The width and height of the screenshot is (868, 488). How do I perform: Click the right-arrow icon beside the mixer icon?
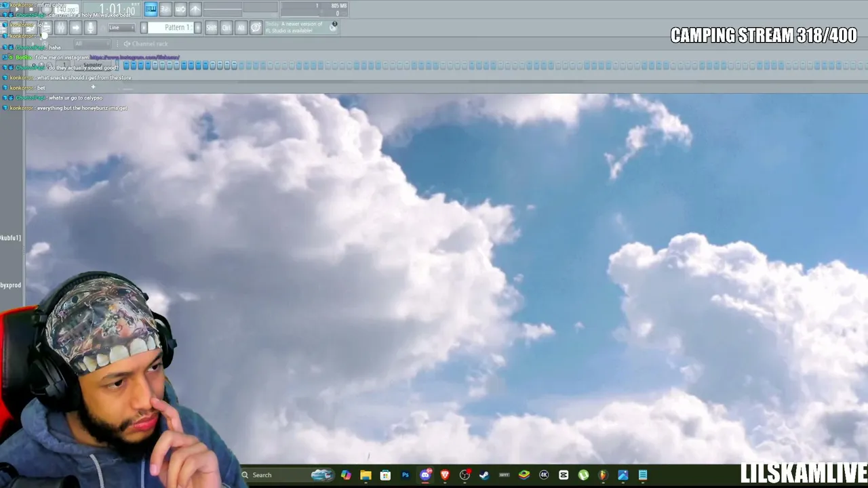coord(75,28)
